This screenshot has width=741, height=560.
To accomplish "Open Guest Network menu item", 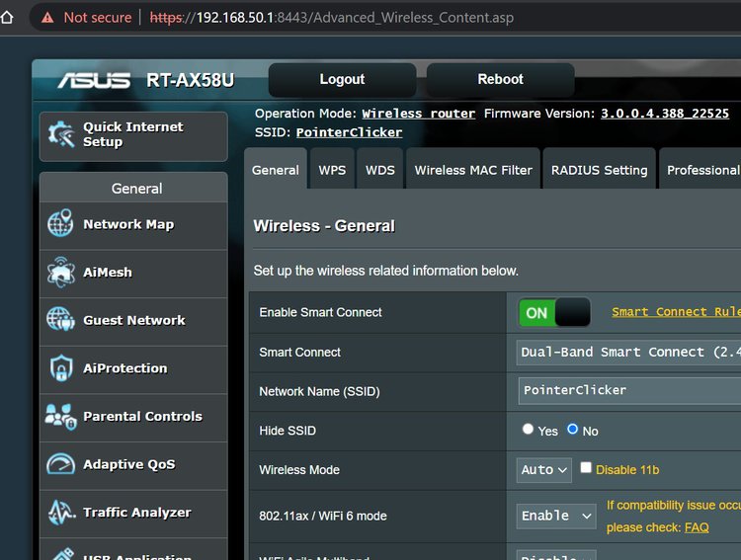I will tap(133, 321).
